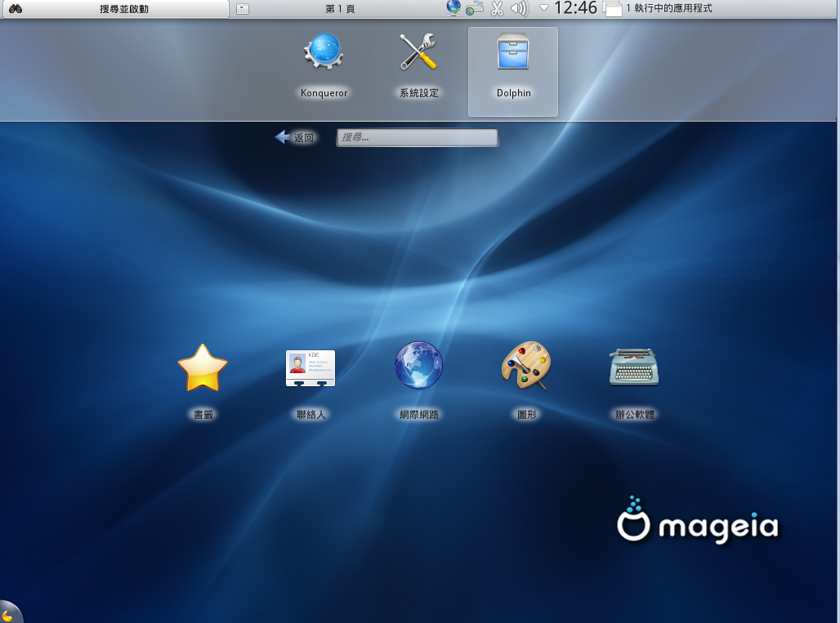Launch the Konqueror web browser

point(324,61)
